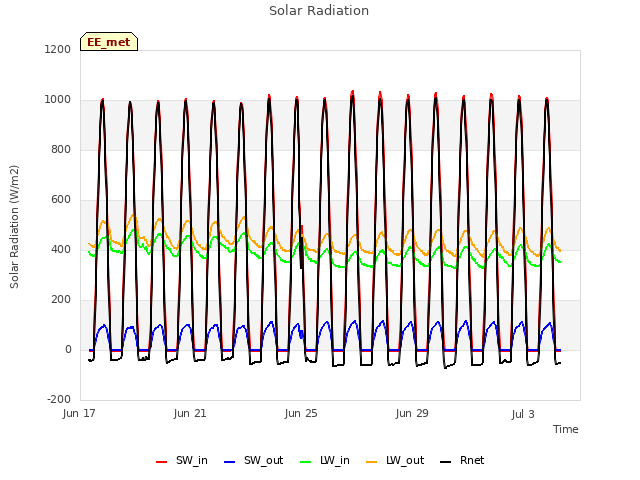Click the red SW_in legend color marker

pos(162,462)
